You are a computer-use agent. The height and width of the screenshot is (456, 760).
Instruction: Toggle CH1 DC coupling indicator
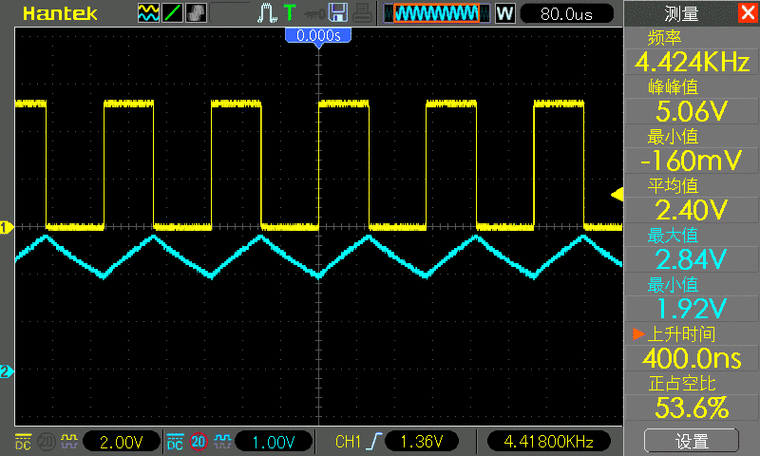click(22, 441)
